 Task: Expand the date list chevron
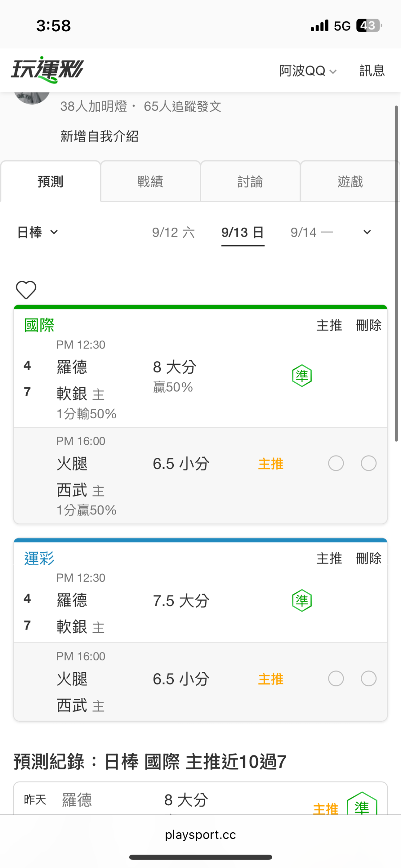[367, 233]
